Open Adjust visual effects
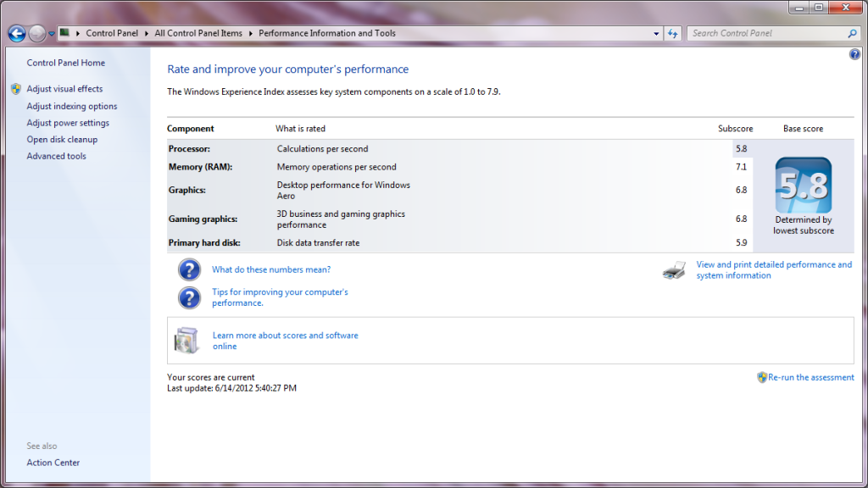The image size is (868, 488). pos(64,89)
